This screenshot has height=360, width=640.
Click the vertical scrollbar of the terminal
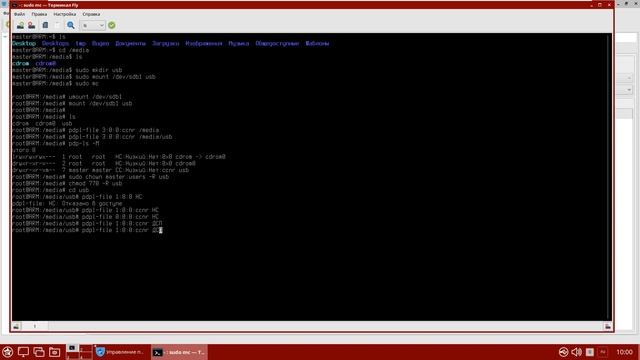tap(609, 177)
